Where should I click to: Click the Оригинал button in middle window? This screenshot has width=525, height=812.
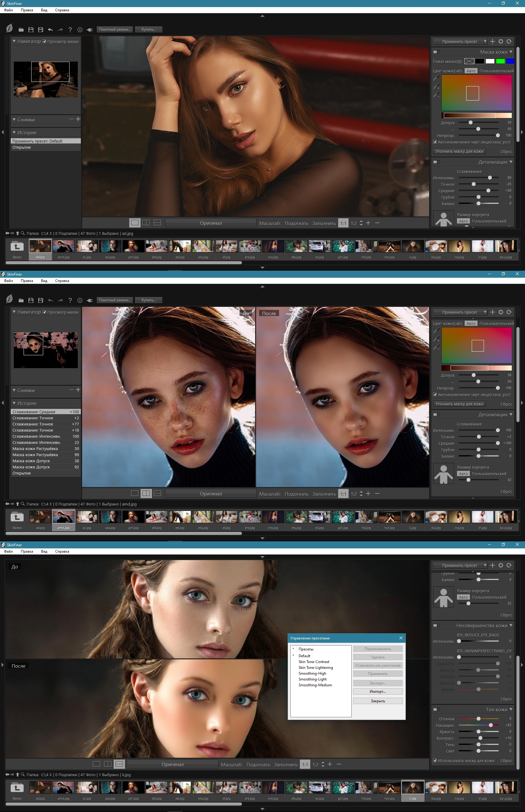[211, 493]
